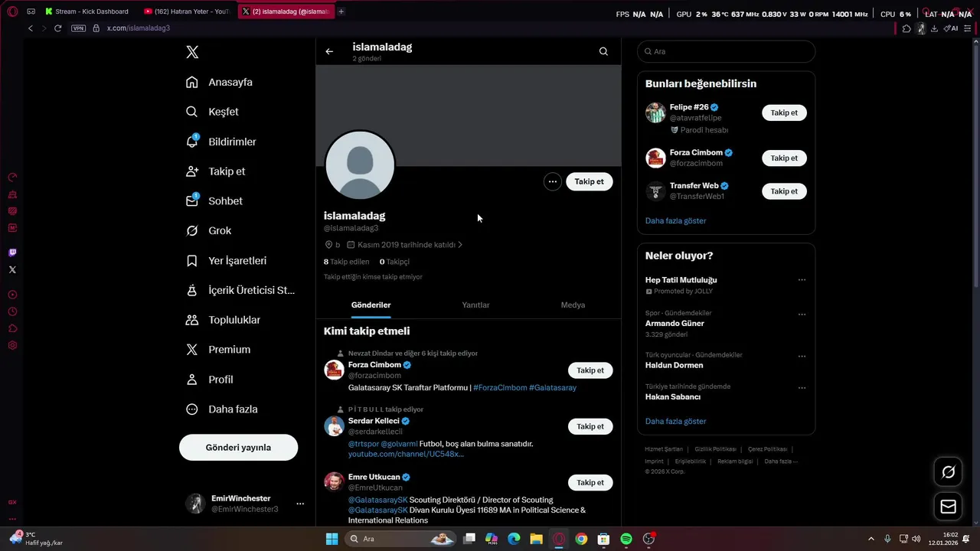Follow Felipe #26 suggestion
This screenshot has width=980, height=551.
(x=784, y=112)
